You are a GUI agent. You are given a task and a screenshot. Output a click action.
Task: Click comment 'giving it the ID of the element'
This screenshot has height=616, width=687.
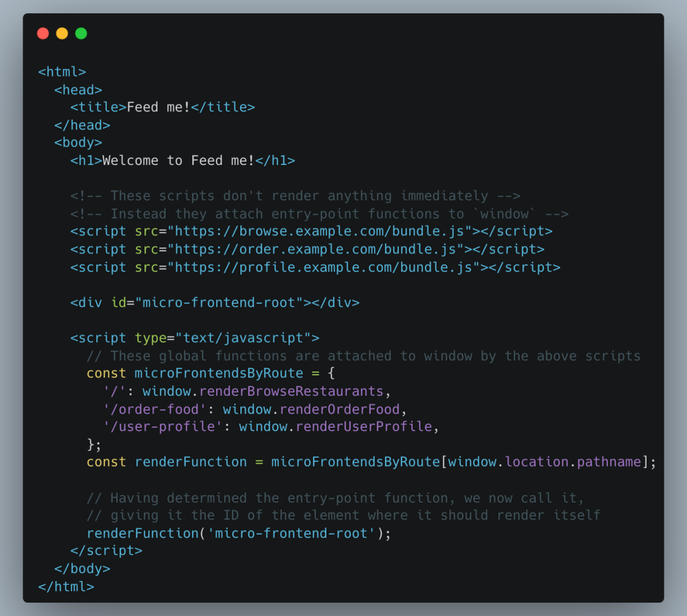(x=343, y=516)
